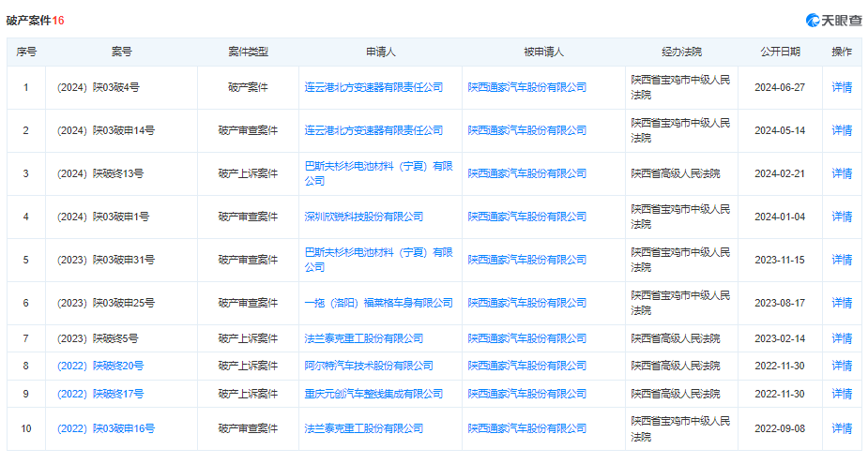868x464 pixels.
Task: Open applicant 法兰泰克重工股份有限公司 in row 7
Action: coord(364,338)
